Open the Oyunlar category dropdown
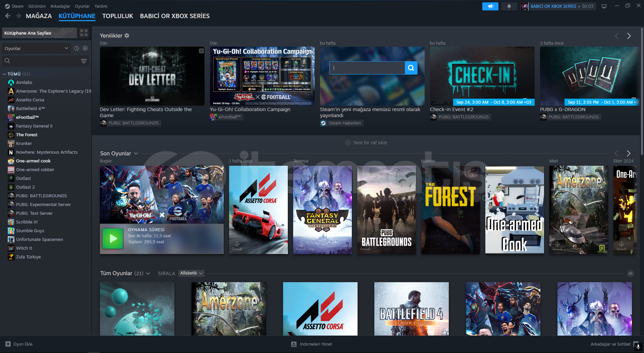Viewport: 644px width, 353px height. 37,48
